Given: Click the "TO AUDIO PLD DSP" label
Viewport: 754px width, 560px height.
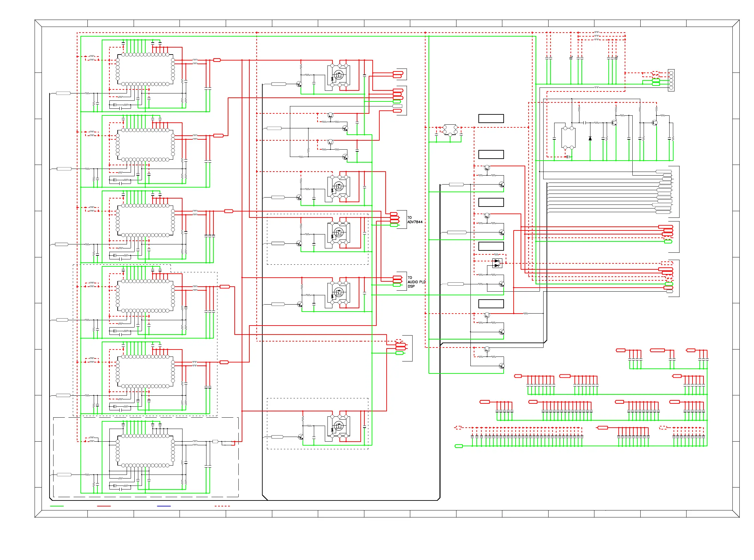Looking at the screenshot, I should (x=416, y=282).
